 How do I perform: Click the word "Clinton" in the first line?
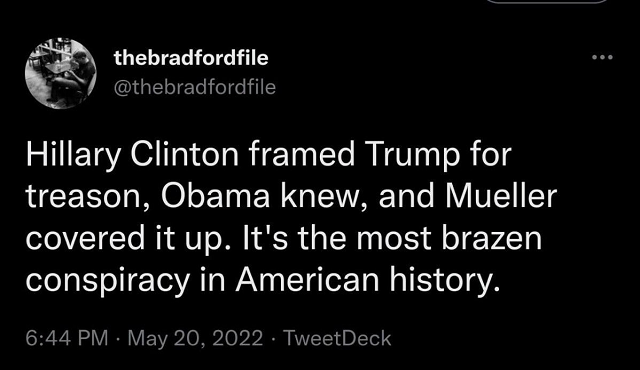coord(184,155)
